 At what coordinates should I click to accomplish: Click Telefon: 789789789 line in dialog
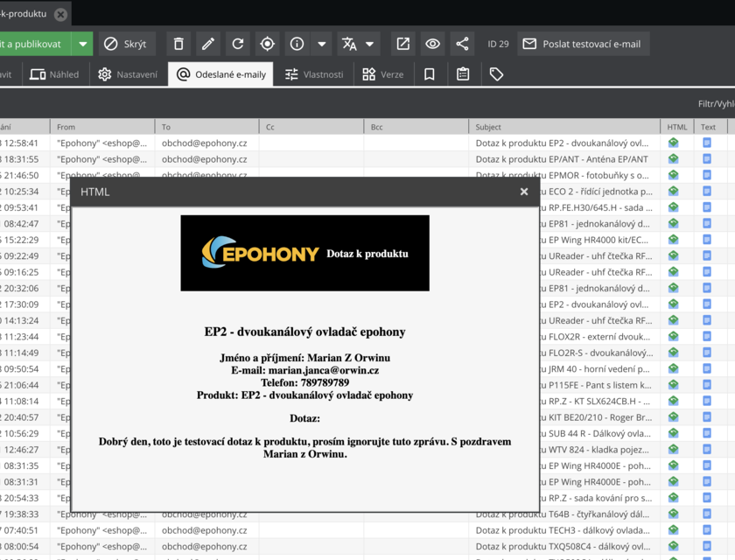[x=304, y=383]
